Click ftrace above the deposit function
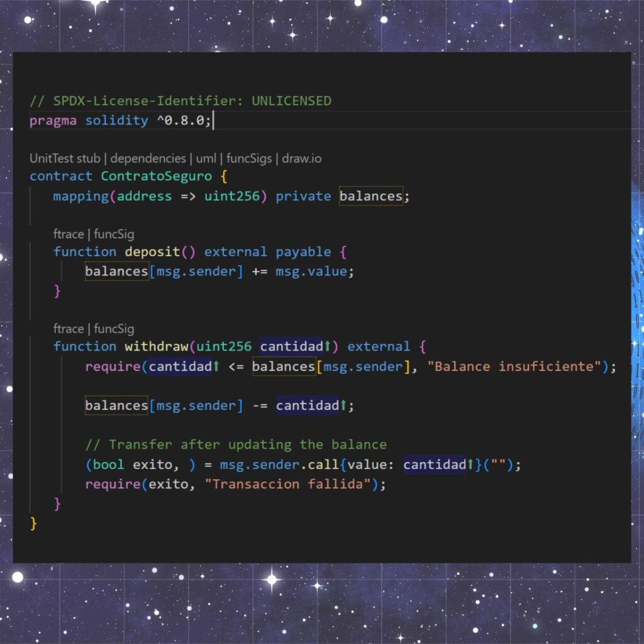Screen dimensions: 644x644 69,234
